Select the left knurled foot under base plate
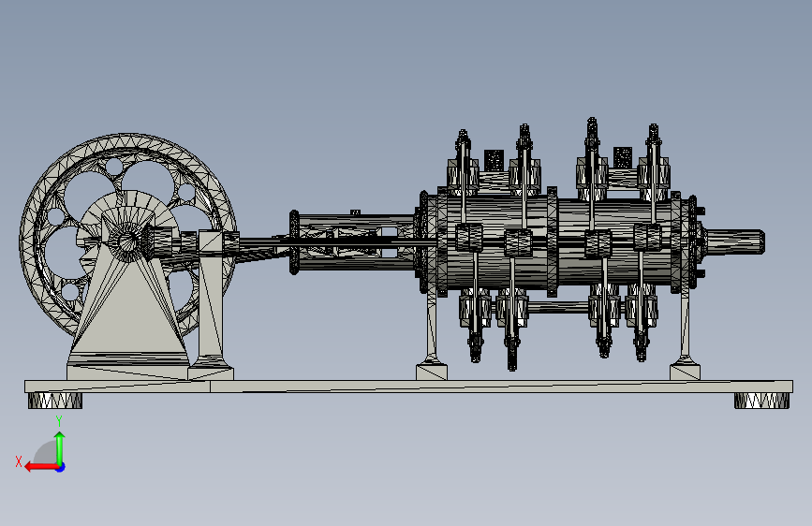The image size is (812, 526). (55, 401)
